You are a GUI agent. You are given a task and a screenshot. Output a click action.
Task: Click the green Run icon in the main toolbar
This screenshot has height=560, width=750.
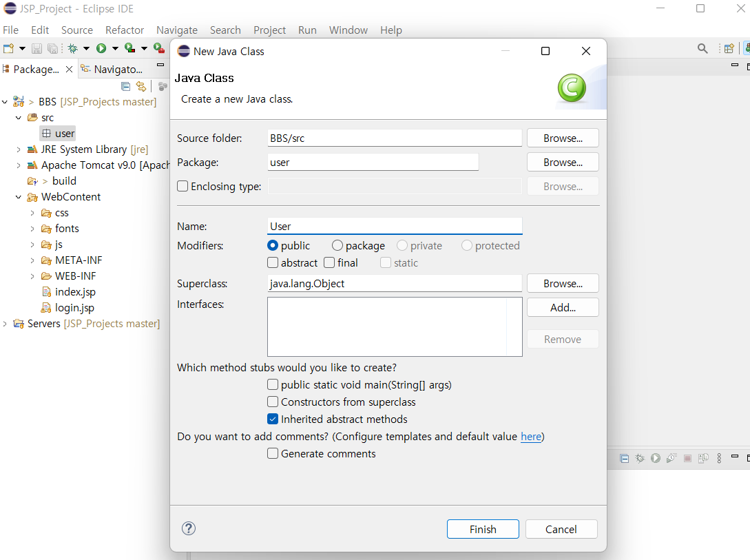tap(101, 48)
